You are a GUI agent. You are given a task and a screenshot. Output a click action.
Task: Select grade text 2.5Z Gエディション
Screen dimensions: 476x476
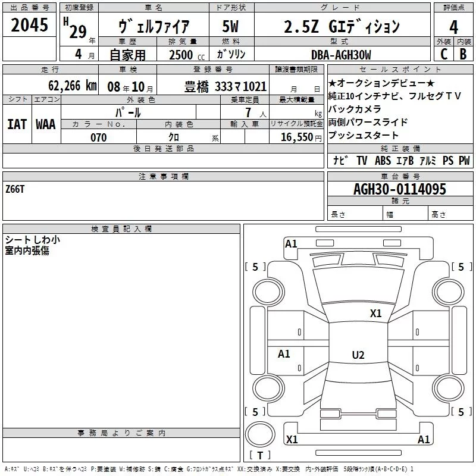pos(342,26)
